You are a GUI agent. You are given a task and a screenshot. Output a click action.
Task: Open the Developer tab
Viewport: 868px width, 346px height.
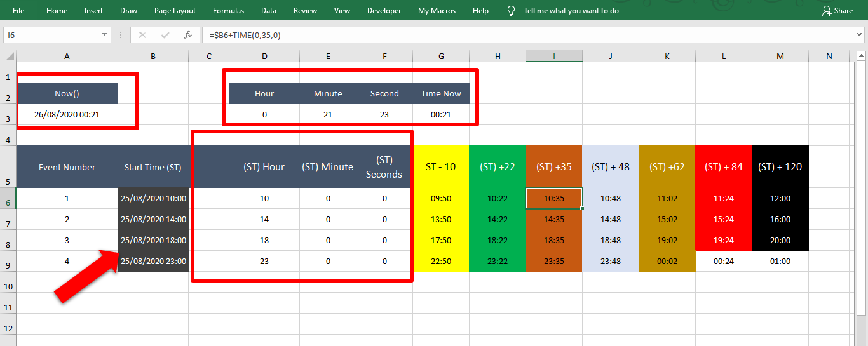tap(384, 11)
